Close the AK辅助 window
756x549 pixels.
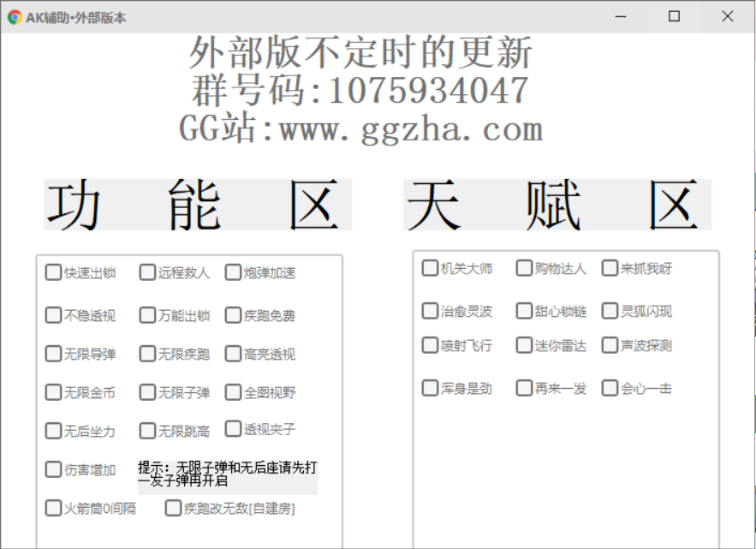[728, 16]
